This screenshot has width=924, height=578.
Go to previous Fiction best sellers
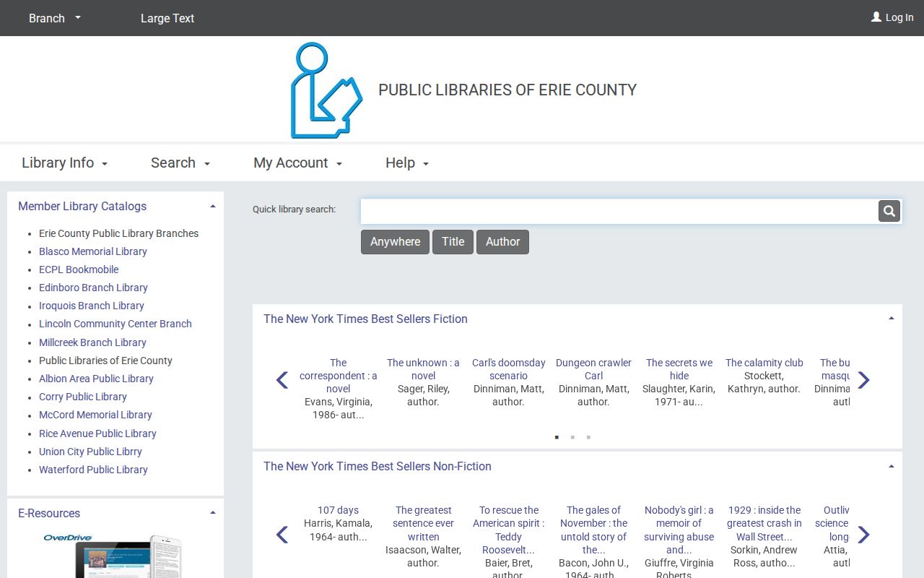point(282,380)
